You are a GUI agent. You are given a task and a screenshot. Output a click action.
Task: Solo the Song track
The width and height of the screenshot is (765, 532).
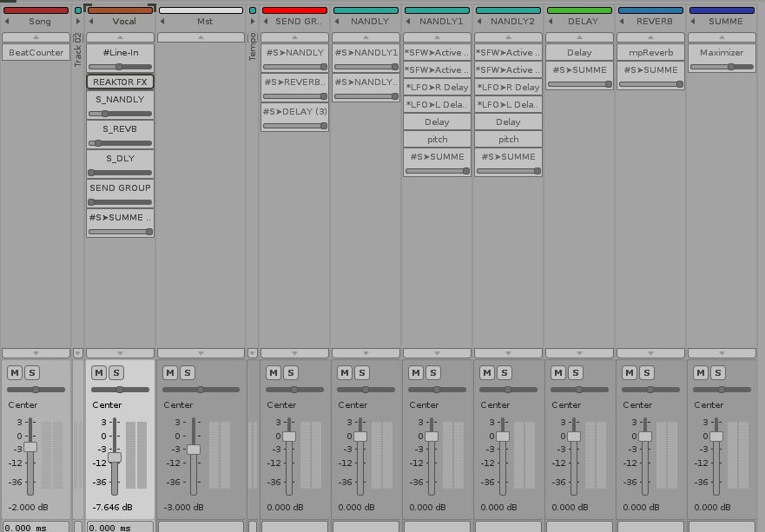tap(32, 373)
